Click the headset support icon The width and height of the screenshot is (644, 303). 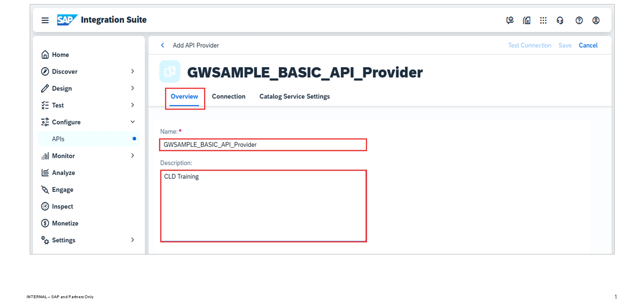560,20
